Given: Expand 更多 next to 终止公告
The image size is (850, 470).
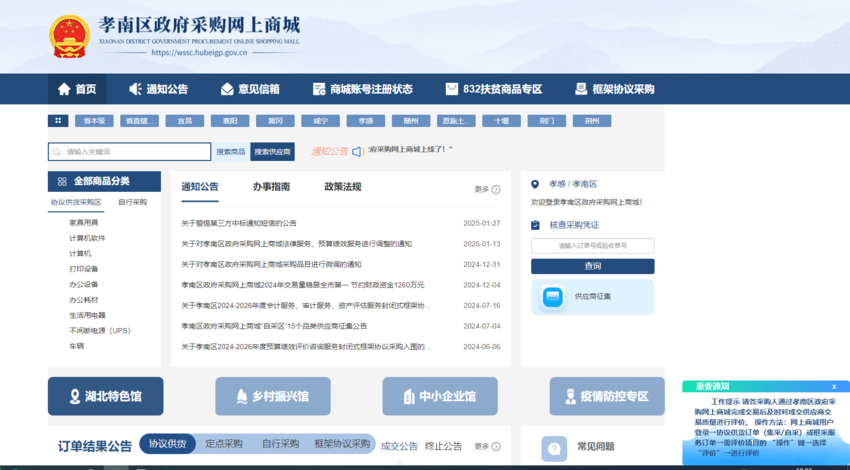Looking at the screenshot, I should [487, 446].
